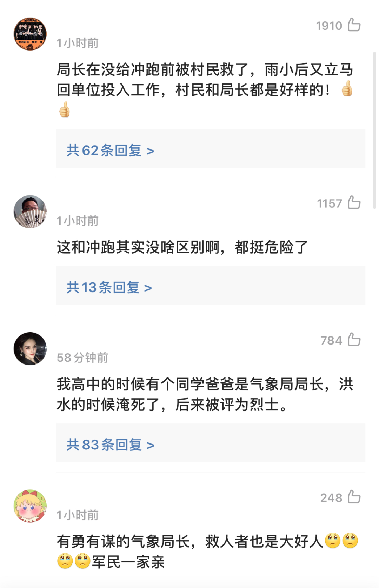
Task: Click the 58分钟前 timestamp
Action: point(82,358)
